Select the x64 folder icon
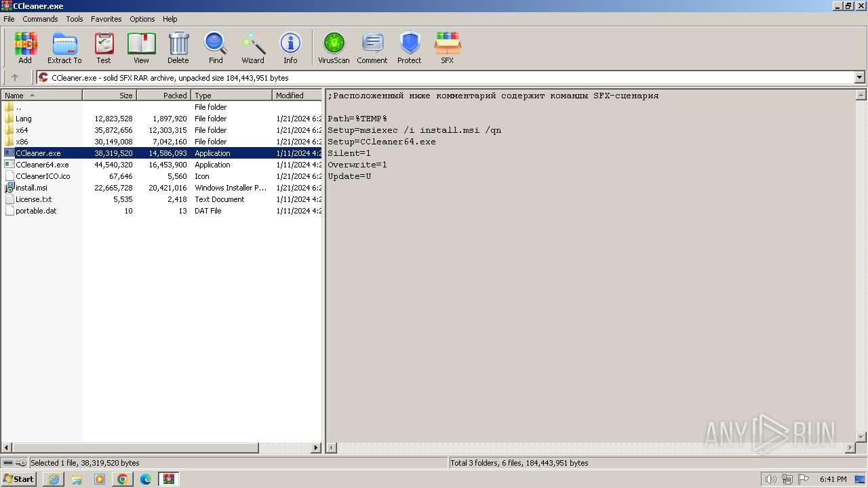868x488 pixels. click(9, 130)
